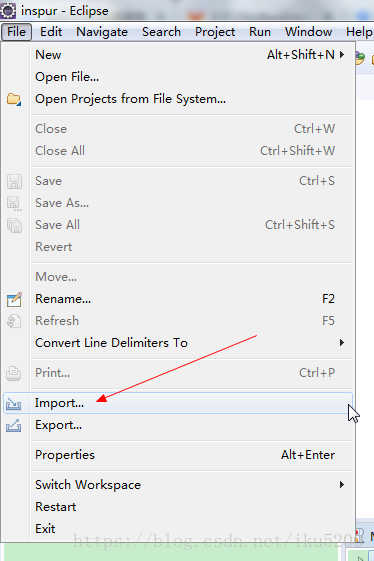
Task: Click the Eclipse logo in title bar
Action: (8, 11)
